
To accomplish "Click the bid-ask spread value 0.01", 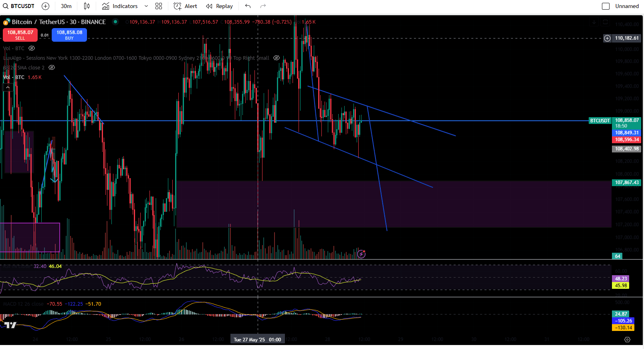I will point(45,35).
